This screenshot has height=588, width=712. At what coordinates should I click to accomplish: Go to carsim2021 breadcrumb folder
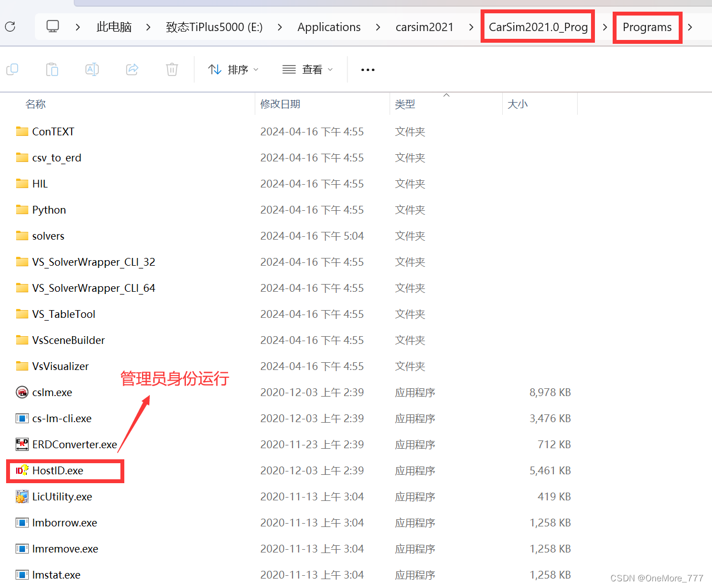coord(425,27)
